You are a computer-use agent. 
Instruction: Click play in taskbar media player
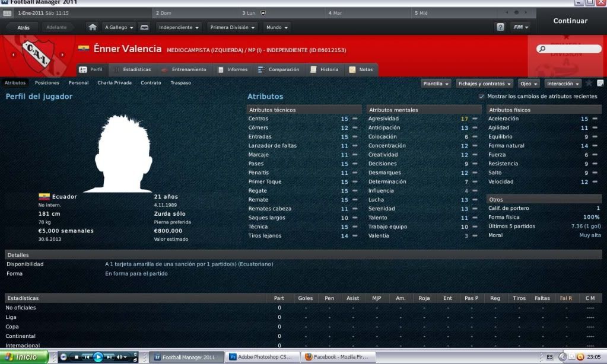click(98, 357)
